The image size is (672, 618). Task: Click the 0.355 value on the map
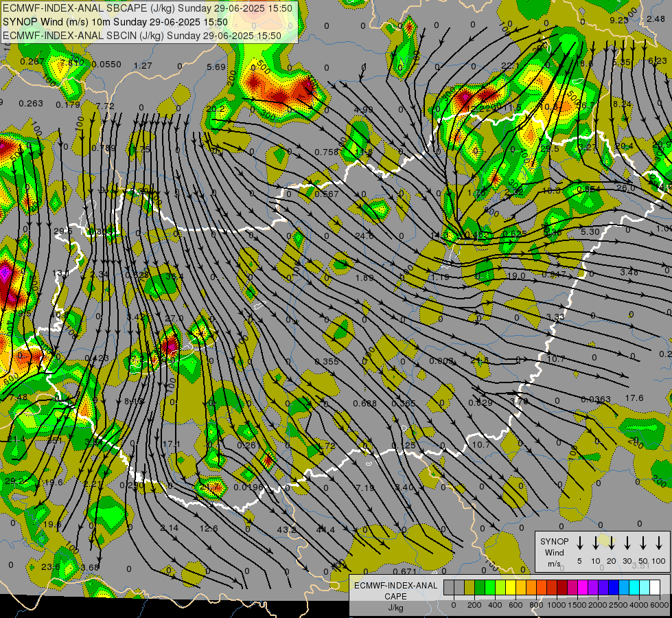click(x=327, y=361)
